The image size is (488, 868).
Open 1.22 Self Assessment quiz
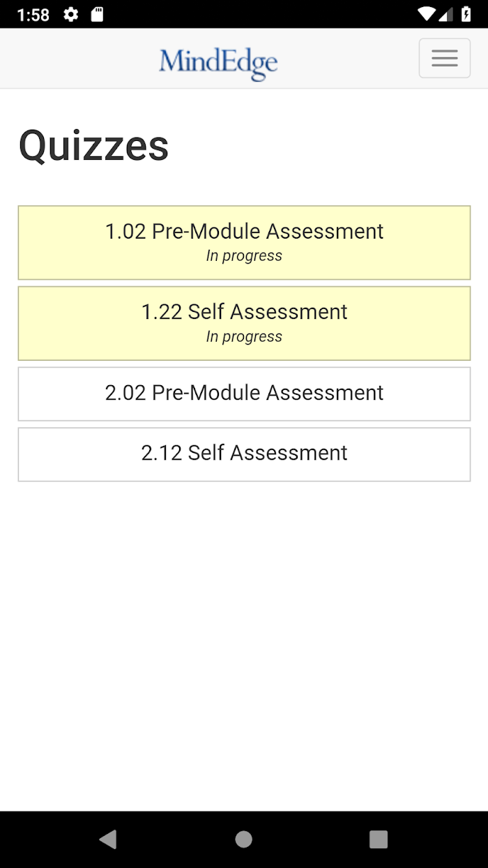pyautogui.click(x=244, y=323)
